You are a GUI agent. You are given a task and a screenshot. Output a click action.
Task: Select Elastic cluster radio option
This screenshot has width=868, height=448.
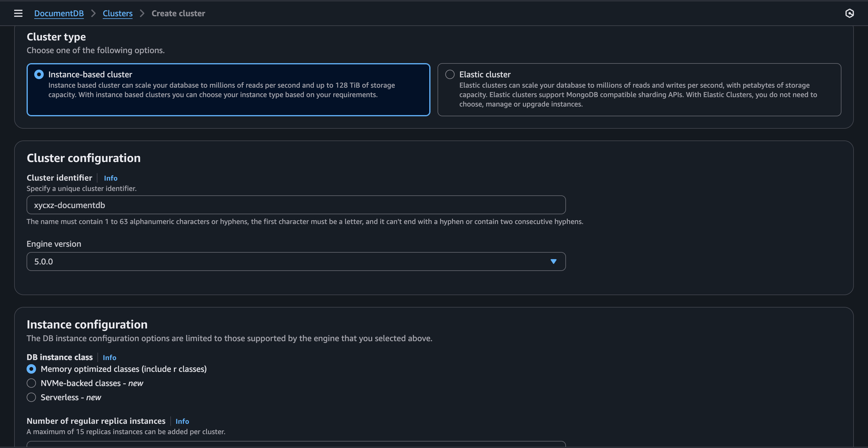coord(450,74)
